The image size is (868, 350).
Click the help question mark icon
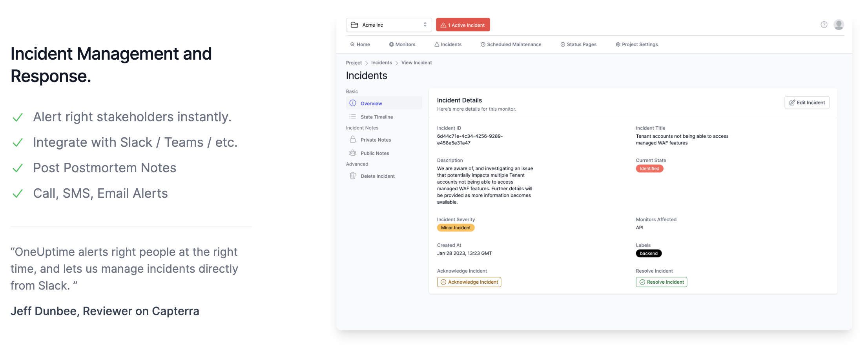[x=824, y=25]
